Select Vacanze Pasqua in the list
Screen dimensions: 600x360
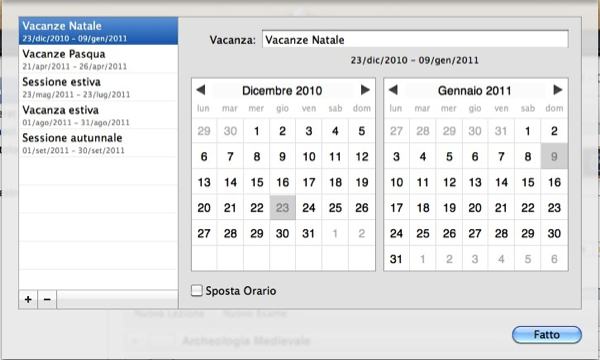[x=98, y=59]
